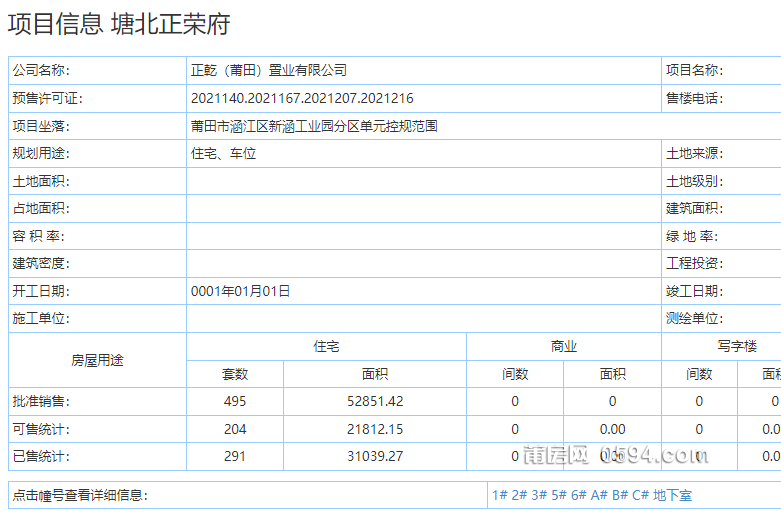
Task: Click the 占地面积 label
Action: (x=41, y=208)
